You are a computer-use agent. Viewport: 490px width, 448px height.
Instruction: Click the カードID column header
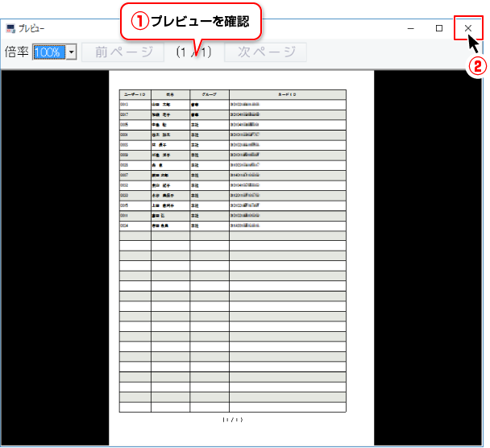(x=287, y=95)
